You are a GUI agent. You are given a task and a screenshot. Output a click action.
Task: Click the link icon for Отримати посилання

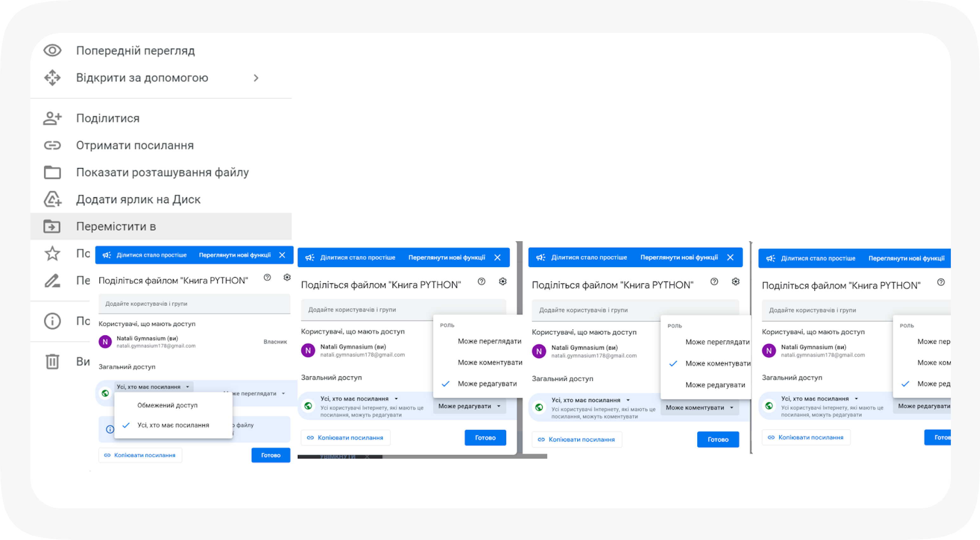[52, 145]
